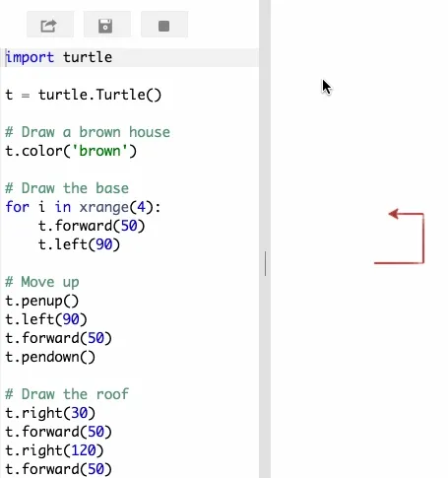448x478 pixels.
Task: Click the line 'for i in xrange(4):'
Action: [83, 207]
